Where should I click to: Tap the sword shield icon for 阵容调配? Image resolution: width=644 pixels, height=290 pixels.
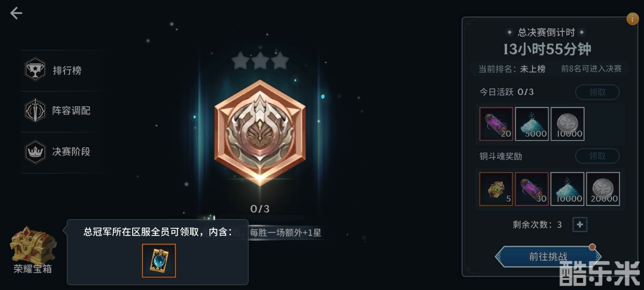pyautogui.click(x=35, y=110)
